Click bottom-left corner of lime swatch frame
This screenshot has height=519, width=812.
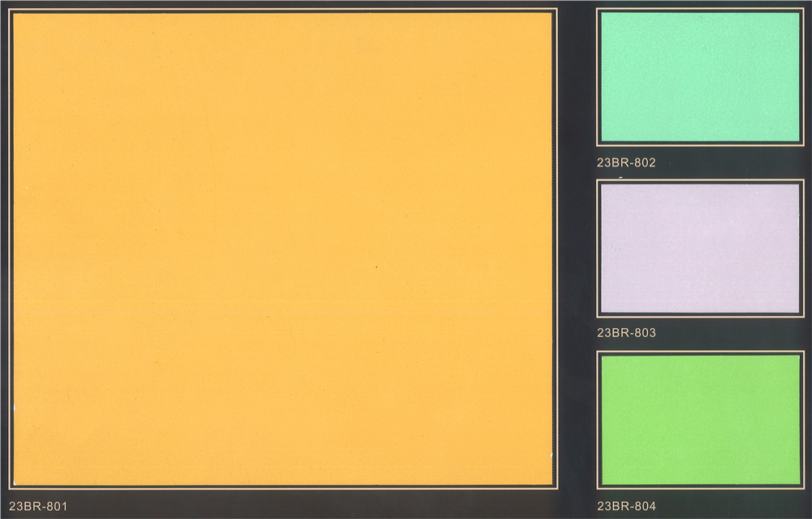click(x=598, y=488)
